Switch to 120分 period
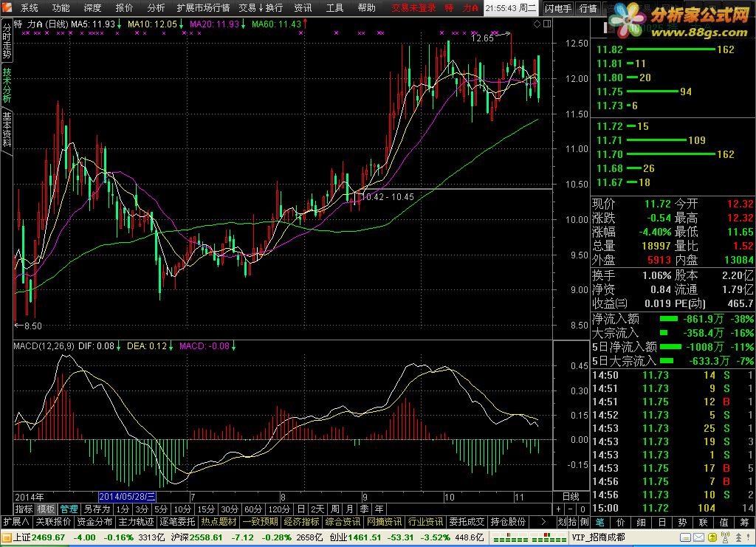 (279, 509)
